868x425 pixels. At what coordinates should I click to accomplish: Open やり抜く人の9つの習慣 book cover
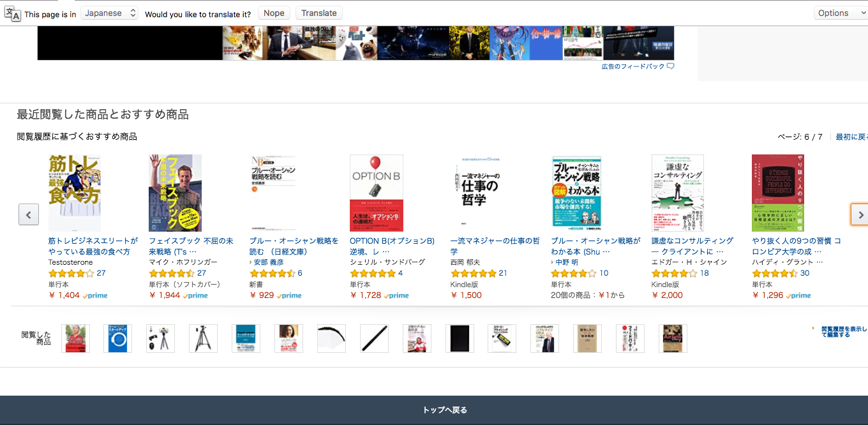(x=778, y=193)
